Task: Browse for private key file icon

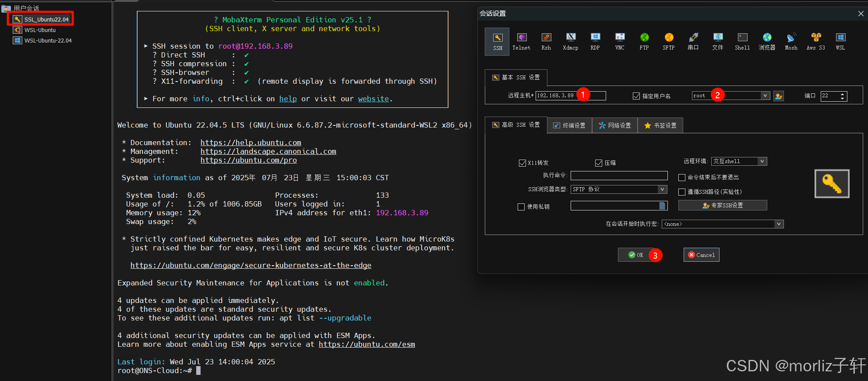Action: pyautogui.click(x=663, y=206)
